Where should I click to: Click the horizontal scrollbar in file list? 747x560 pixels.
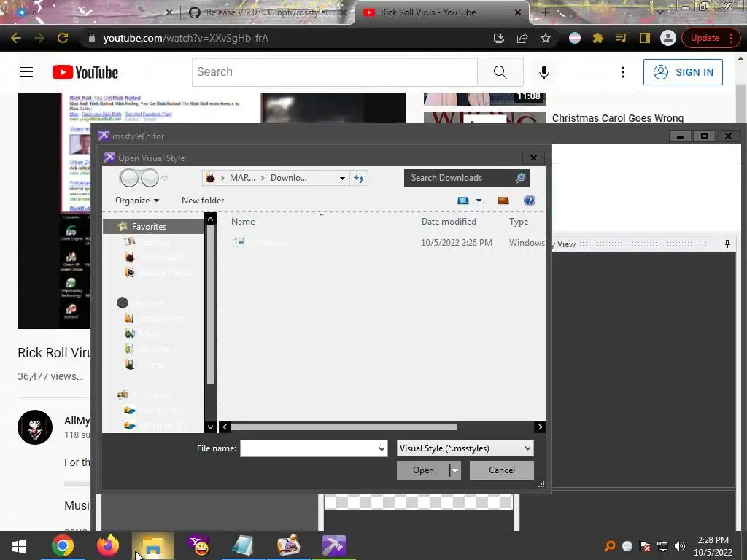coord(344,427)
